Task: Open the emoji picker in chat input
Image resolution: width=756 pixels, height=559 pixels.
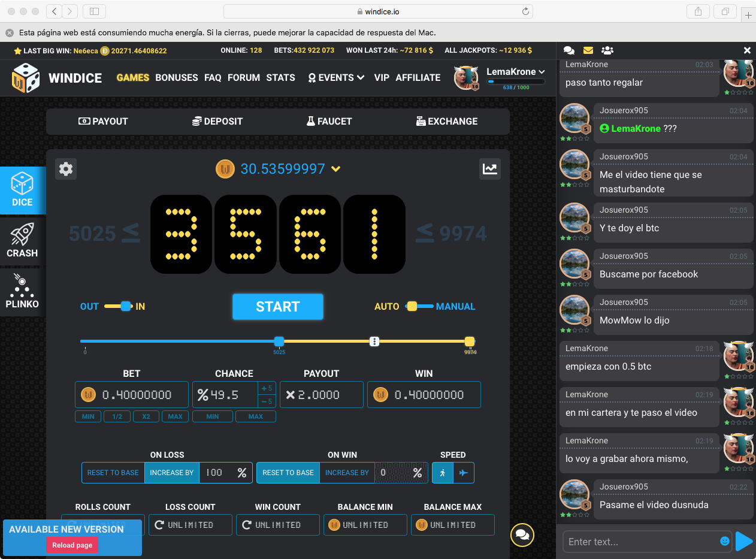Action: pyautogui.click(x=725, y=541)
